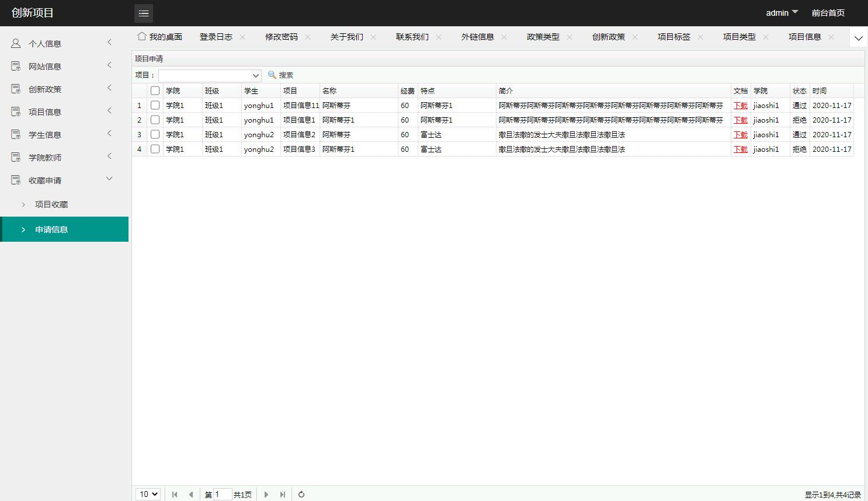The width and height of the screenshot is (868, 501).
Task: Toggle the select-all header checkbox
Action: tap(155, 91)
